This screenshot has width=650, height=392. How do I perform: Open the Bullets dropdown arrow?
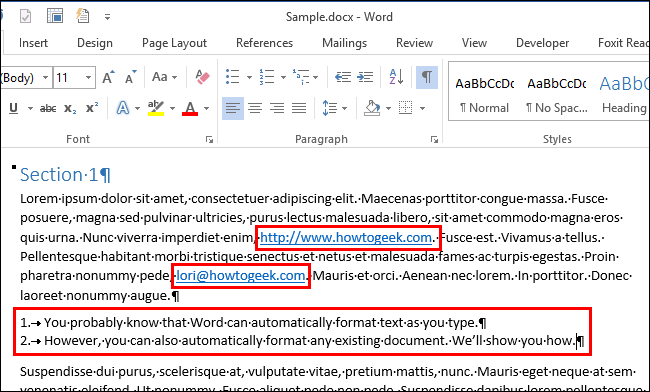249,77
